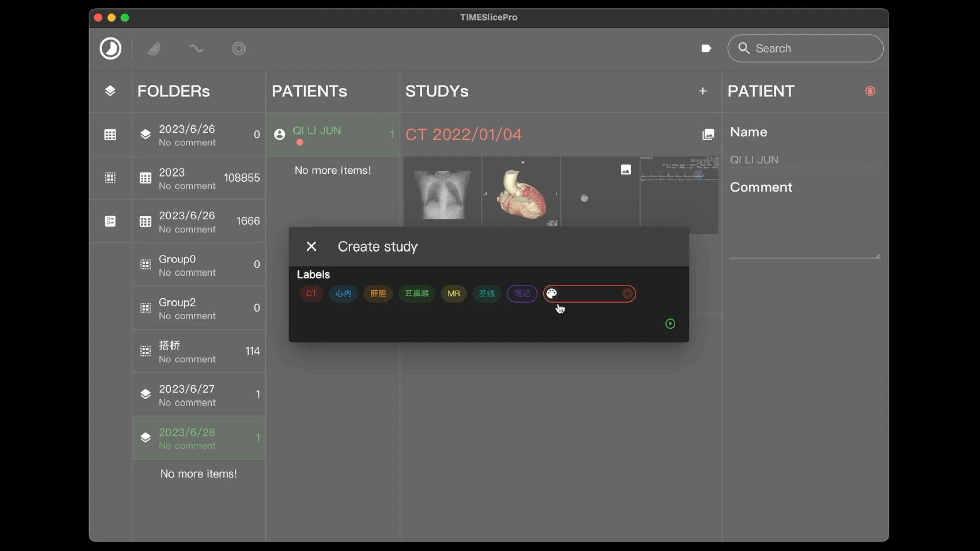
Task: Click the concentric circle toolbar icon
Action: (x=239, y=48)
